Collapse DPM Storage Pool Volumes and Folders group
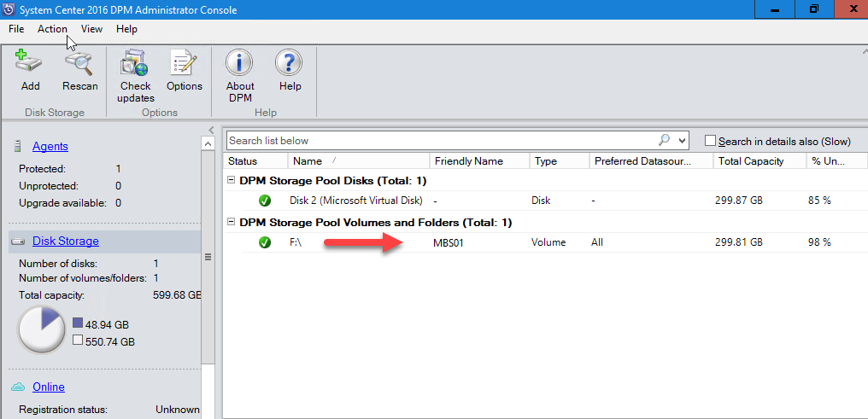The height and width of the screenshot is (419, 868). 232,222
